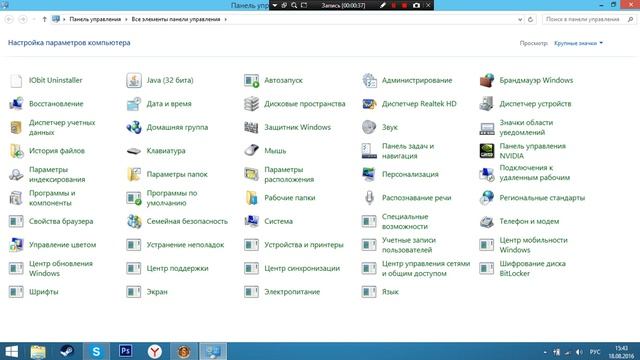The image size is (640, 360).
Task: Click Все элементы панели управления breadcrumb
Action: (176, 19)
